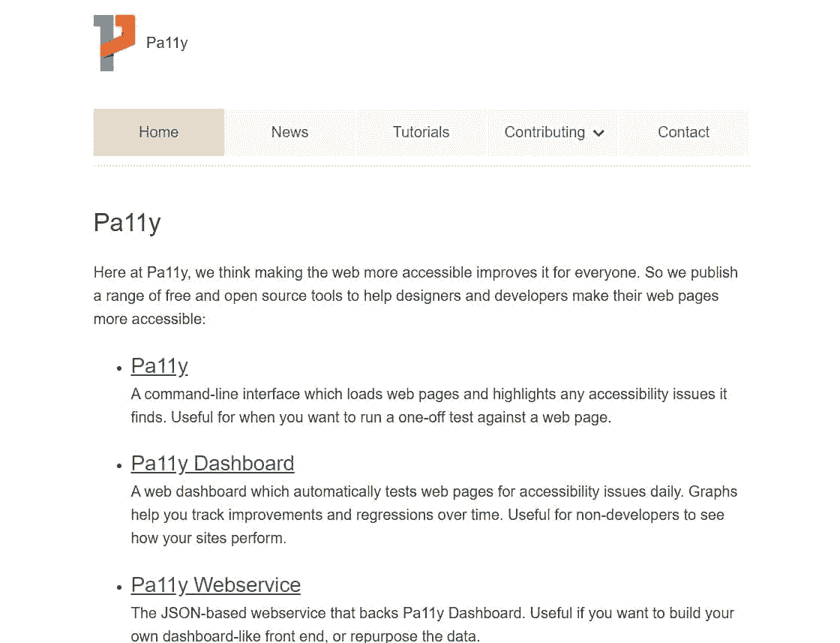Open the Pa11y command-line tool link
Screen dimensions: 840x643
(x=160, y=366)
